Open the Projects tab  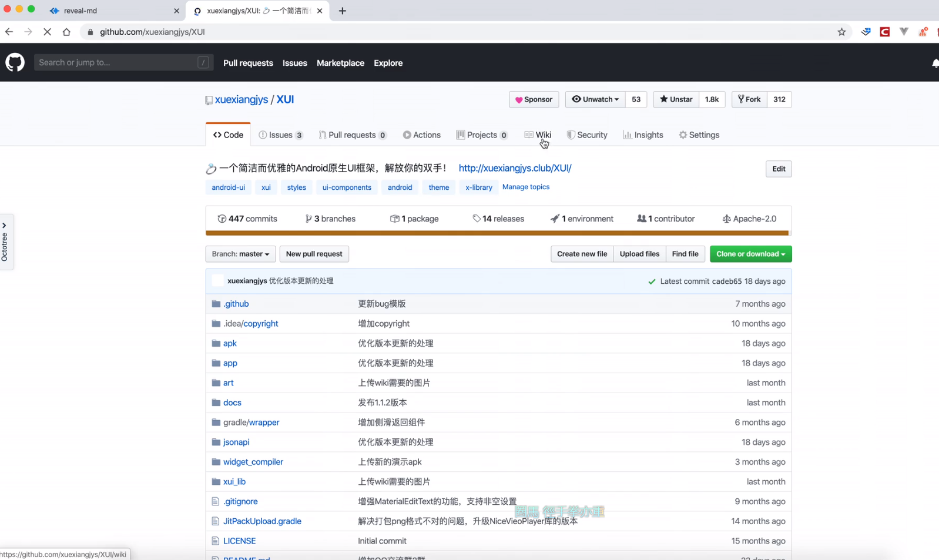coord(481,135)
